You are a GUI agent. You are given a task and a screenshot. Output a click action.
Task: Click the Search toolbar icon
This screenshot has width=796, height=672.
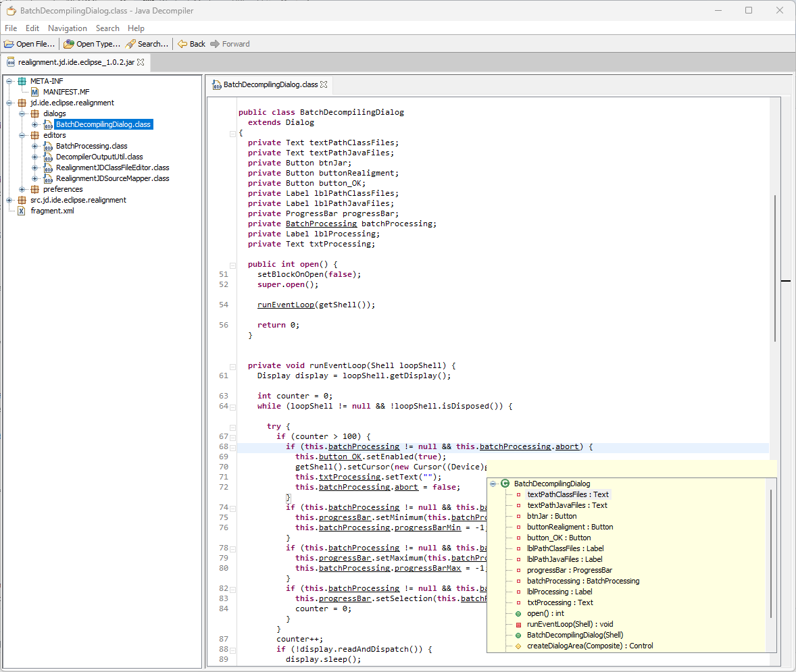point(130,44)
